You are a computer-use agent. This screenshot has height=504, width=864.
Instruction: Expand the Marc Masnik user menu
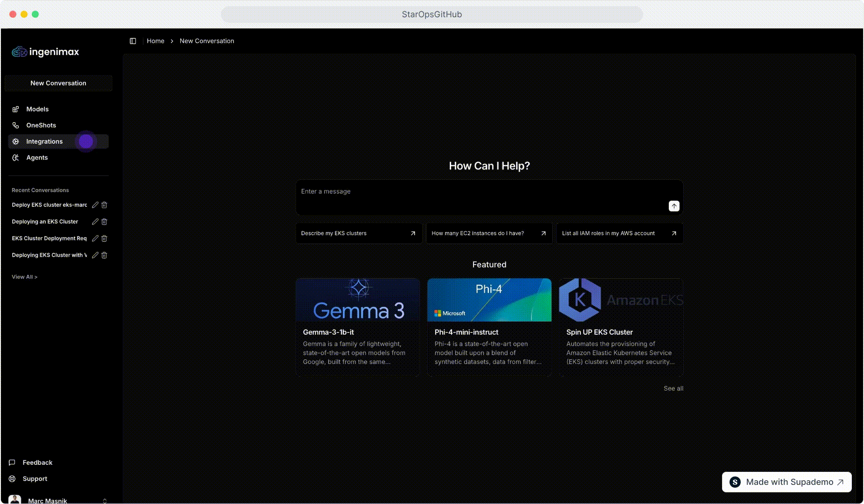pyautogui.click(x=105, y=500)
